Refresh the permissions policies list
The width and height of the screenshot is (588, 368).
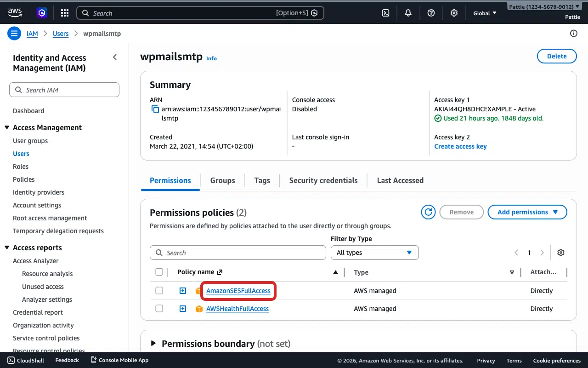(x=428, y=212)
